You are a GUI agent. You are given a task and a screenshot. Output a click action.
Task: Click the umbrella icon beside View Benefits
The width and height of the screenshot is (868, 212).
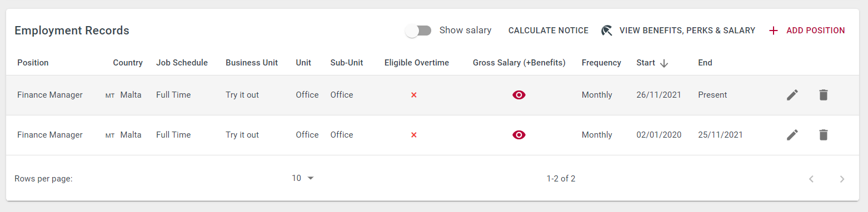point(607,31)
